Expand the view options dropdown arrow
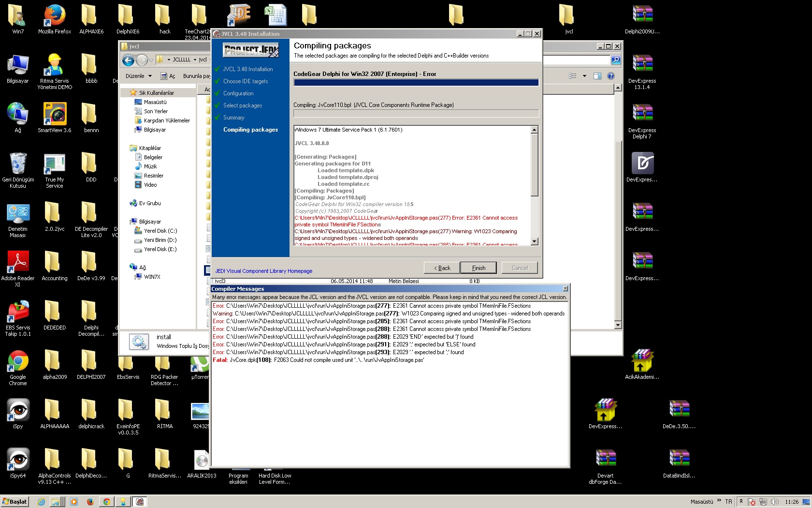812x508 pixels. [x=584, y=76]
